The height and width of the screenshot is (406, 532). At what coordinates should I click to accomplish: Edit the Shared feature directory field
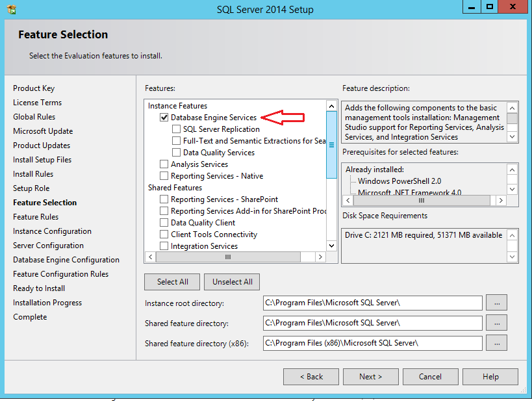pyautogui.click(x=373, y=323)
